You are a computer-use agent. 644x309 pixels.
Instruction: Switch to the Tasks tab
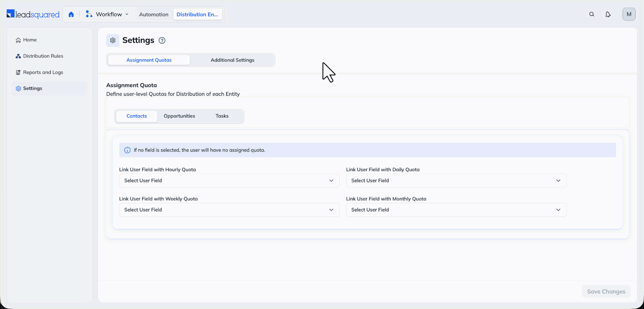coord(222,116)
